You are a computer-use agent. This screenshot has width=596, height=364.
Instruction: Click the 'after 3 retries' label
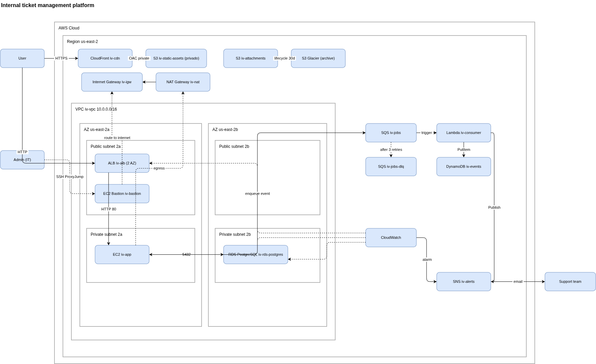(x=391, y=150)
